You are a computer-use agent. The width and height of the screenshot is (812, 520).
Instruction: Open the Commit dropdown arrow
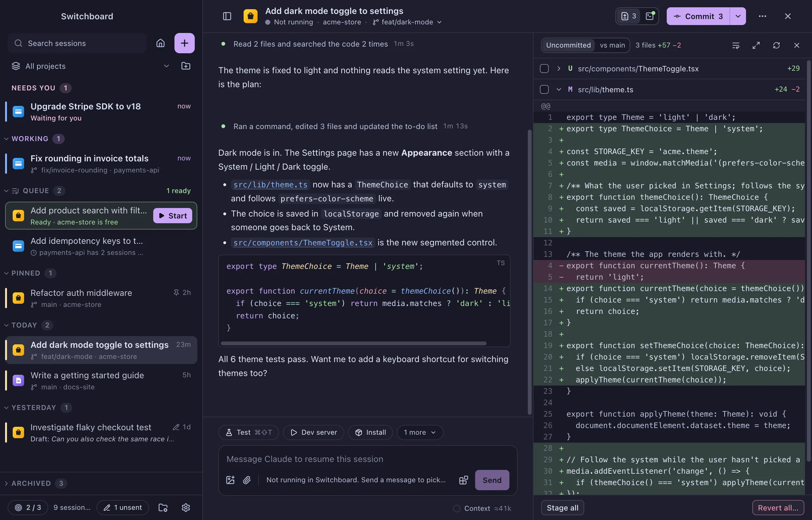click(x=738, y=16)
